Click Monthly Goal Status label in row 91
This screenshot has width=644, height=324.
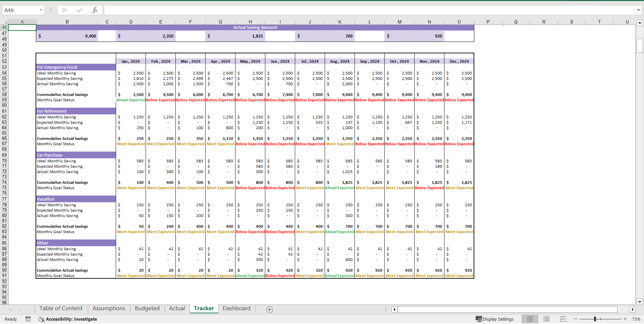click(x=56, y=276)
